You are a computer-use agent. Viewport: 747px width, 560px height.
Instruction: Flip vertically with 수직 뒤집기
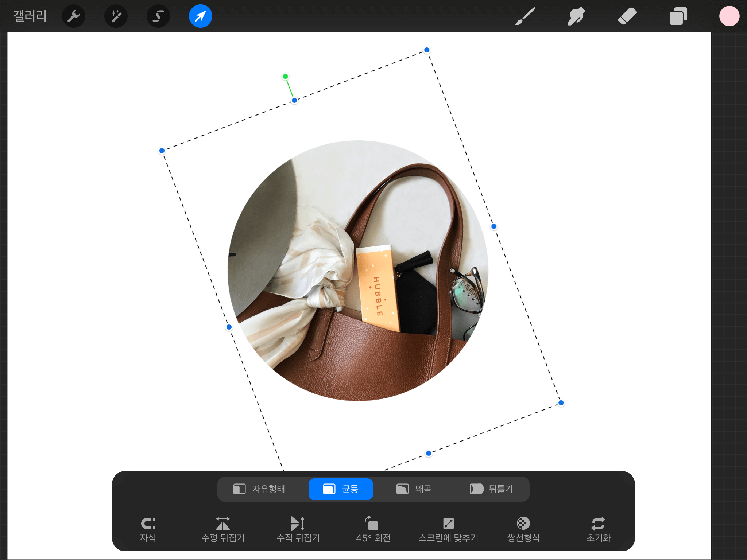[x=298, y=529]
